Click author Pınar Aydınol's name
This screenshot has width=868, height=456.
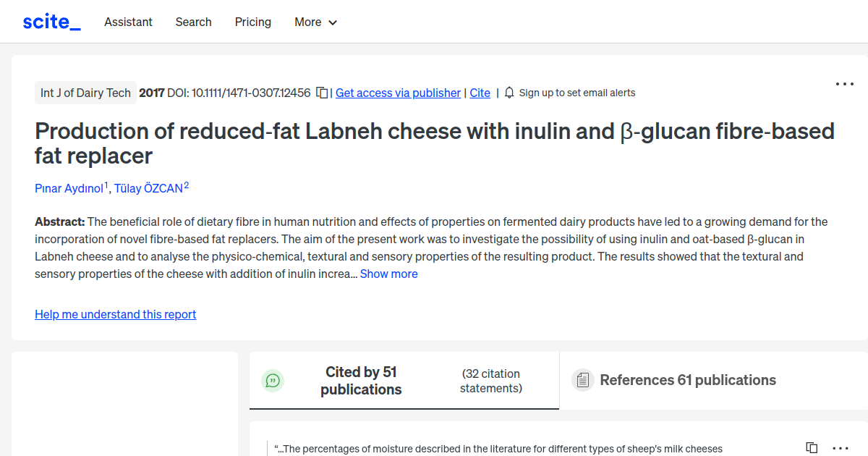tap(68, 188)
